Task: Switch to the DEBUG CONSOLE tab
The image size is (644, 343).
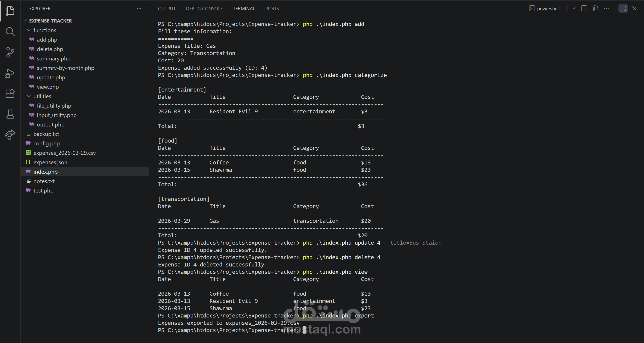Action: click(x=204, y=9)
